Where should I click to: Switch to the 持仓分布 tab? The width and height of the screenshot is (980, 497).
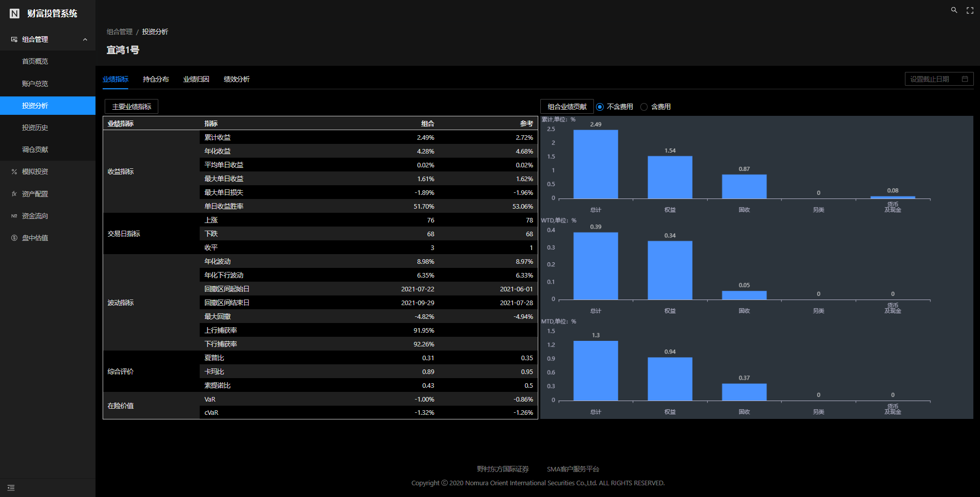[156, 79]
